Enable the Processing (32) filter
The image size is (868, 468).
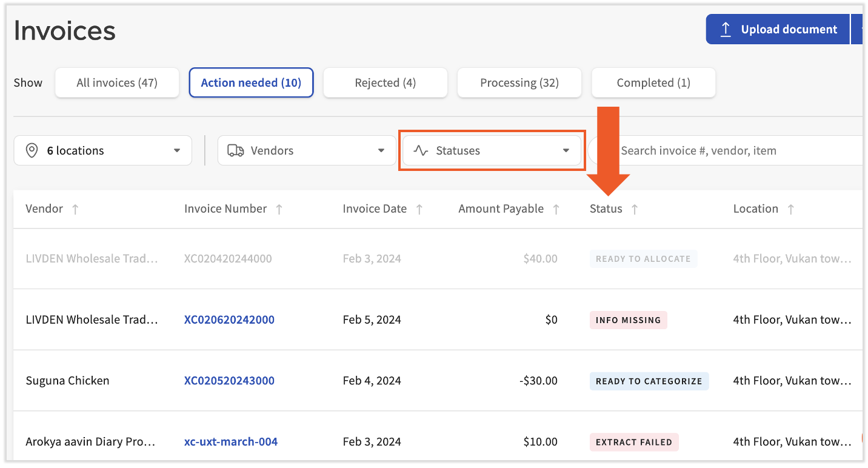(x=519, y=82)
